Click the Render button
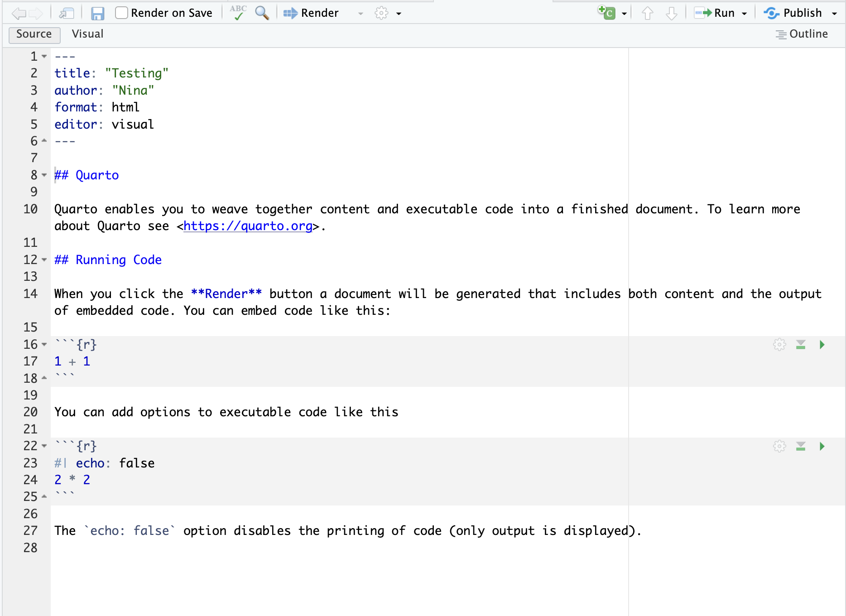Screen dimensions: 846x616 click(311, 13)
